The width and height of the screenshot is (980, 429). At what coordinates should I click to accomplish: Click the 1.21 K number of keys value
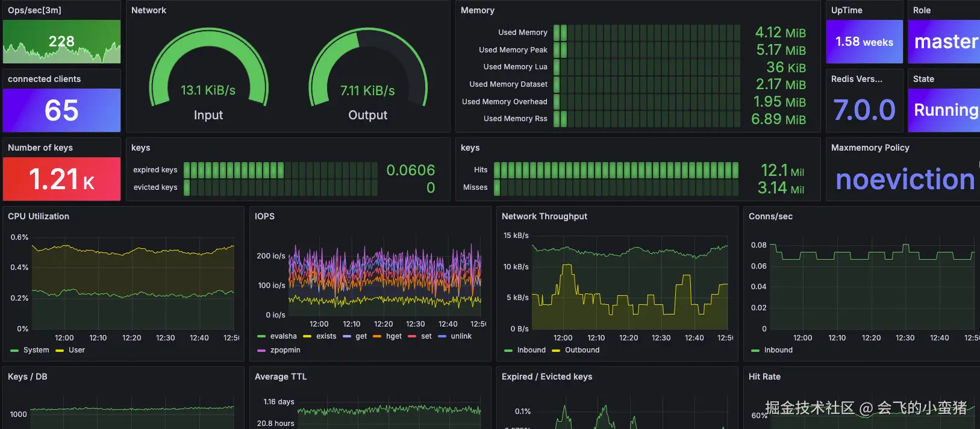coord(61,179)
